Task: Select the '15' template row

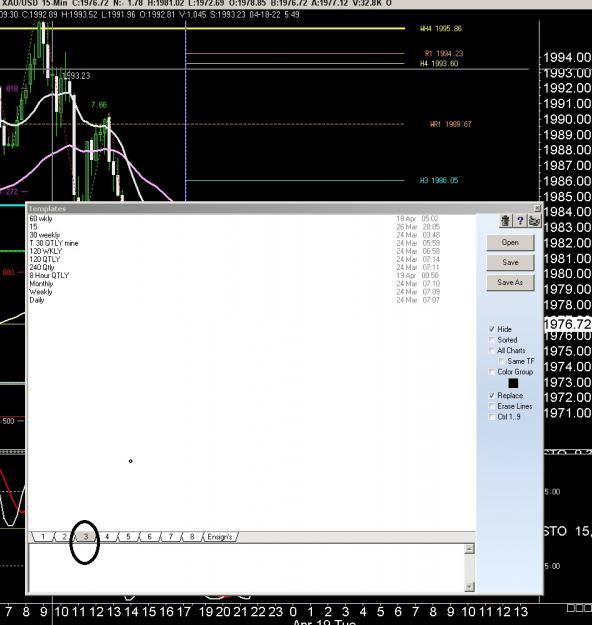Action: [x=251, y=227]
